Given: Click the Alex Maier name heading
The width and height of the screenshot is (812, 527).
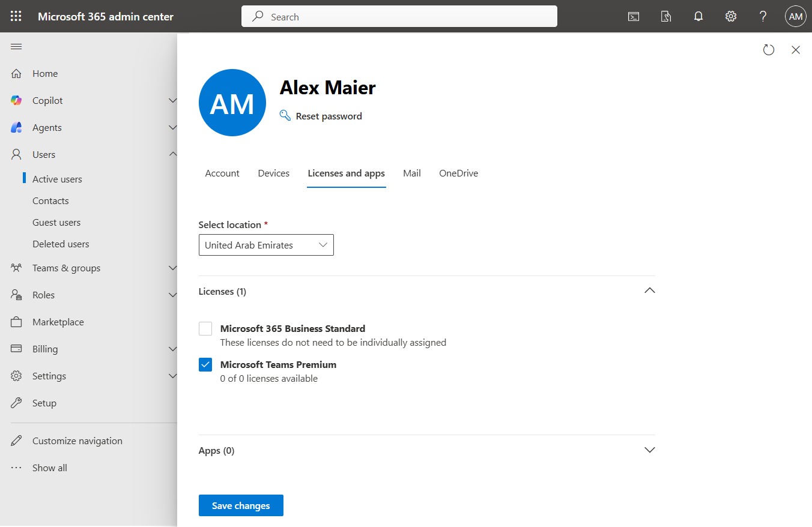Looking at the screenshot, I should click(328, 88).
